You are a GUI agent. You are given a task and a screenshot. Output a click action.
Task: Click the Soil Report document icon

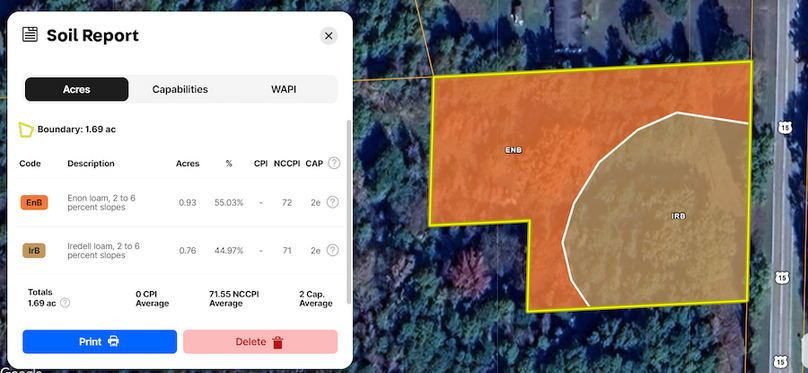(x=30, y=35)
